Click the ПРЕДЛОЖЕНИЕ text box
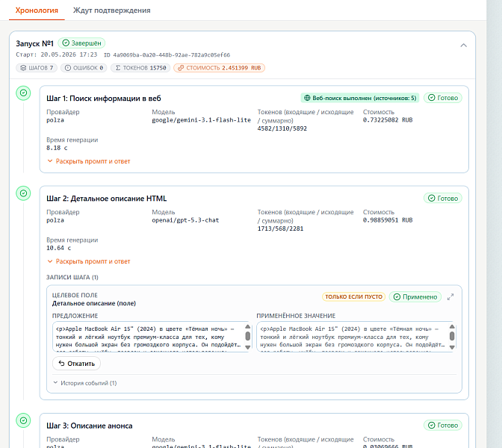The height and width of the screenshot is (448, 502). pos(152,337)
